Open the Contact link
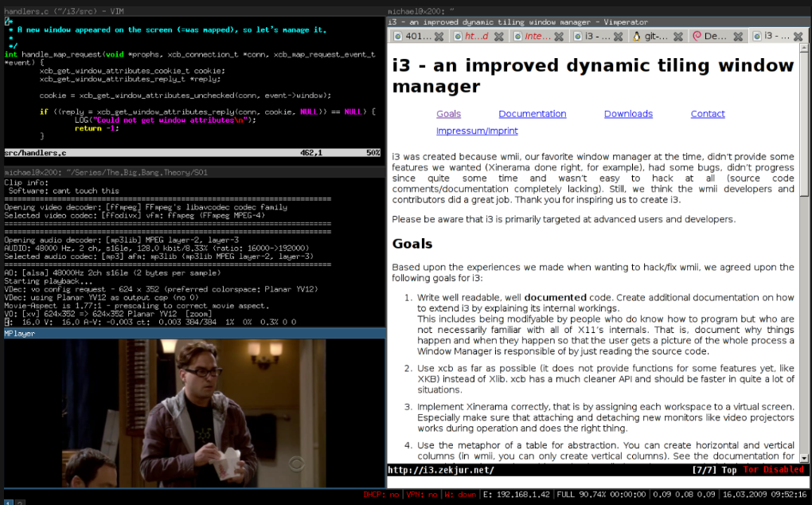 point(708,114)
